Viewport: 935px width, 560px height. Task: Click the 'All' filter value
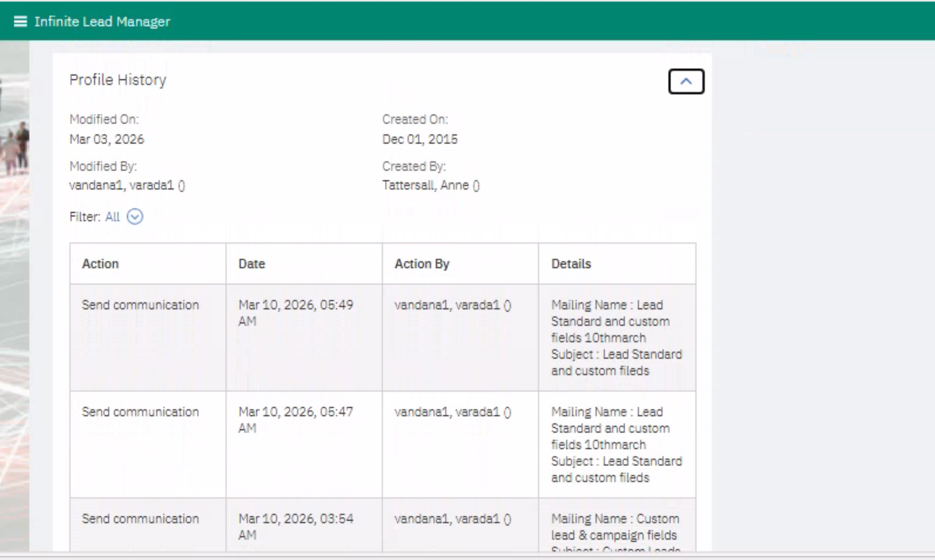[x=112, y=218]
